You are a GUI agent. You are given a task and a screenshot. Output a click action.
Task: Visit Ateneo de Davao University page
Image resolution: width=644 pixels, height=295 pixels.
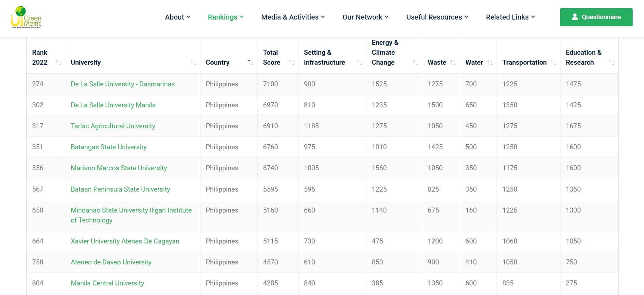(x=111, y=262)
